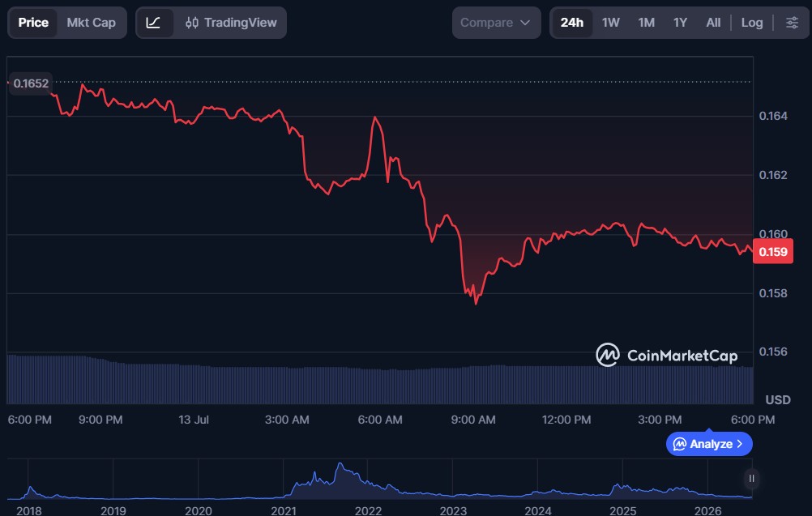Open chart settings sliders icon

tap(792, 23)
